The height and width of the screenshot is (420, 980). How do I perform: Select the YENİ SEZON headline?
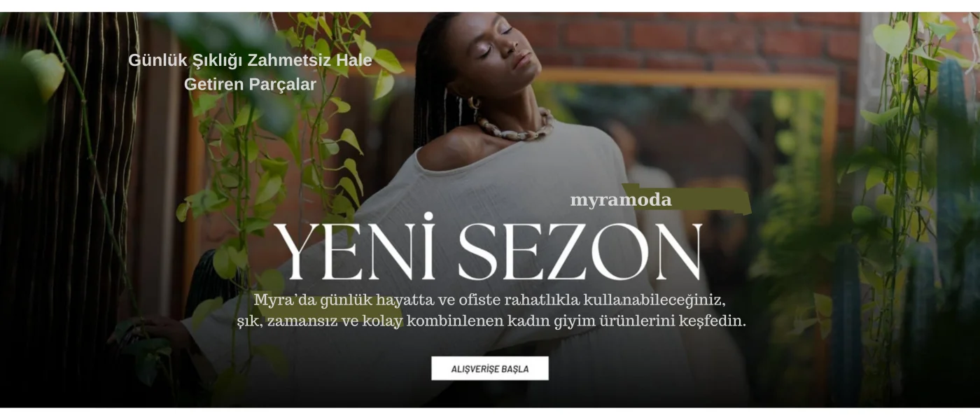pyautogui.click(x=488, y=250)
